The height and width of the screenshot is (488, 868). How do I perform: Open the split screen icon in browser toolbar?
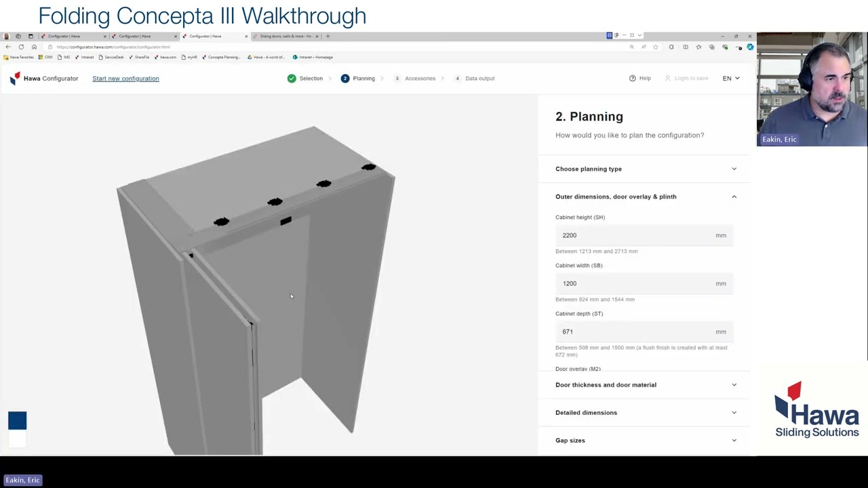pyautogui.click(x=686, y=47)
